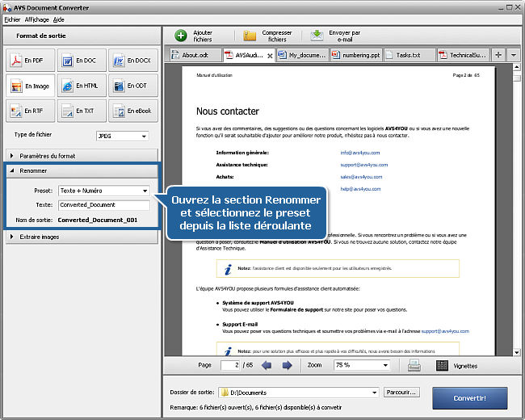Screen dimensions: 525x420
Task: Choose the En PDF output format
Action: click(30, 61)
